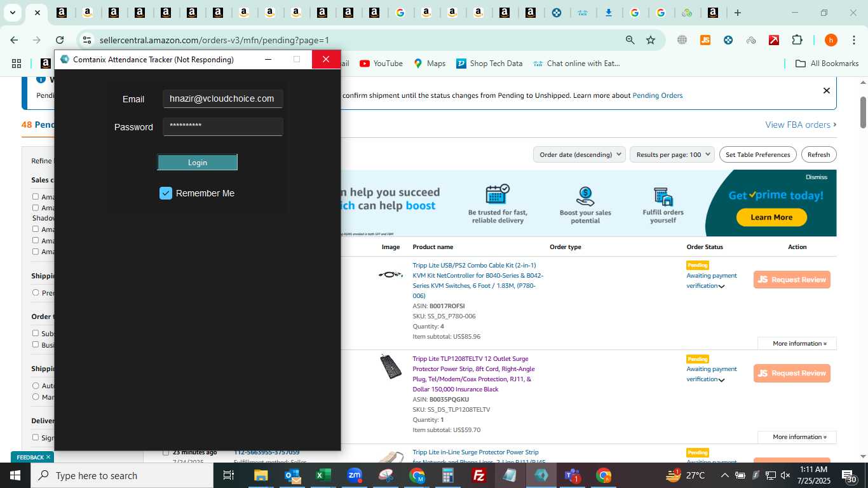Viewport: 868px width, 488px height.
Task: Go back using the browser back arrow
Action: click(x=14, y=40)
